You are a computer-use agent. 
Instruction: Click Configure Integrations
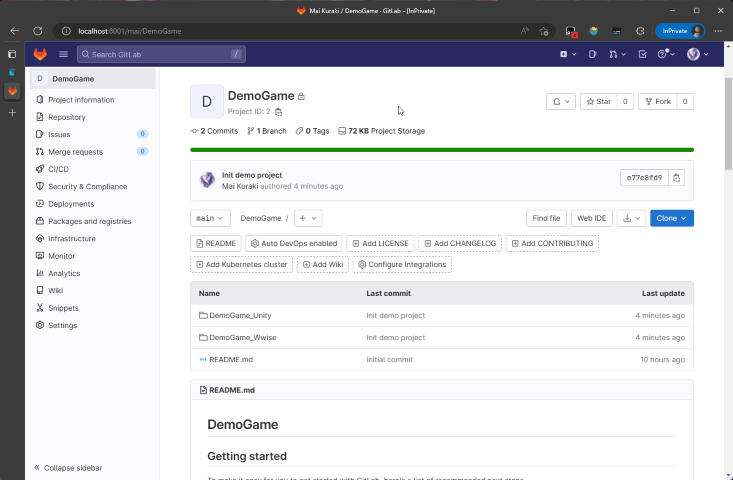pos(402,265)
